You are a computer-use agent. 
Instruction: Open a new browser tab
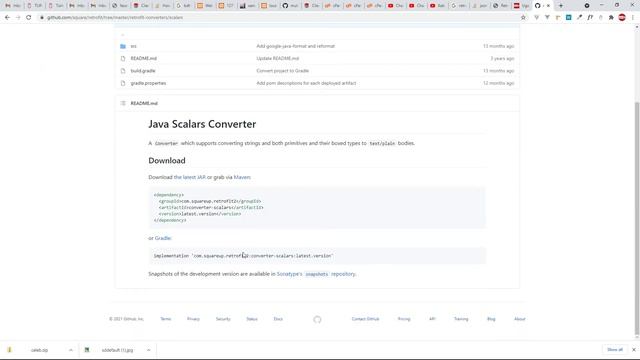pos(561,6)
